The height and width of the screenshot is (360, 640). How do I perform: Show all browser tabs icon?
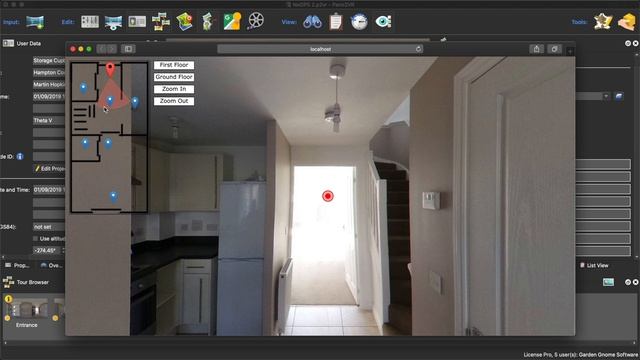[x=554, y=49]
